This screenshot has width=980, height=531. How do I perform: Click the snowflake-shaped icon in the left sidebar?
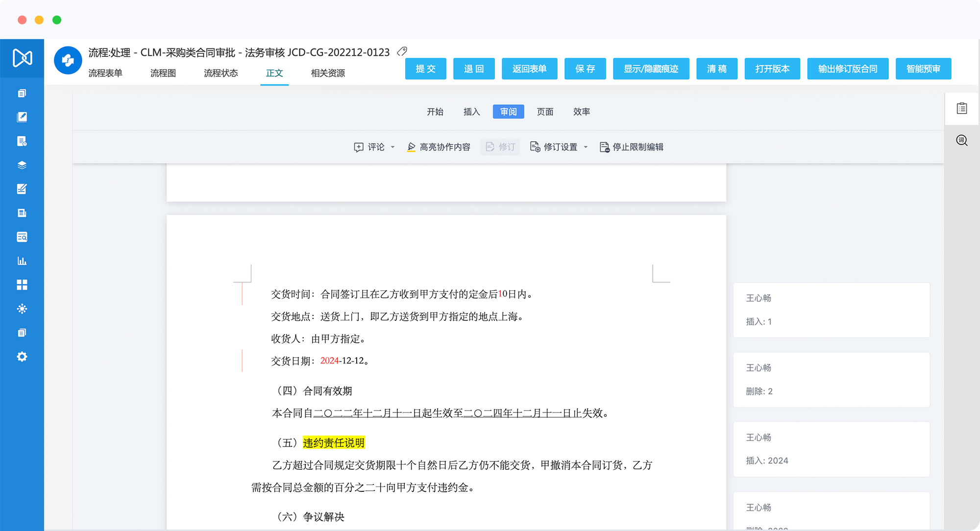point(22,309)
